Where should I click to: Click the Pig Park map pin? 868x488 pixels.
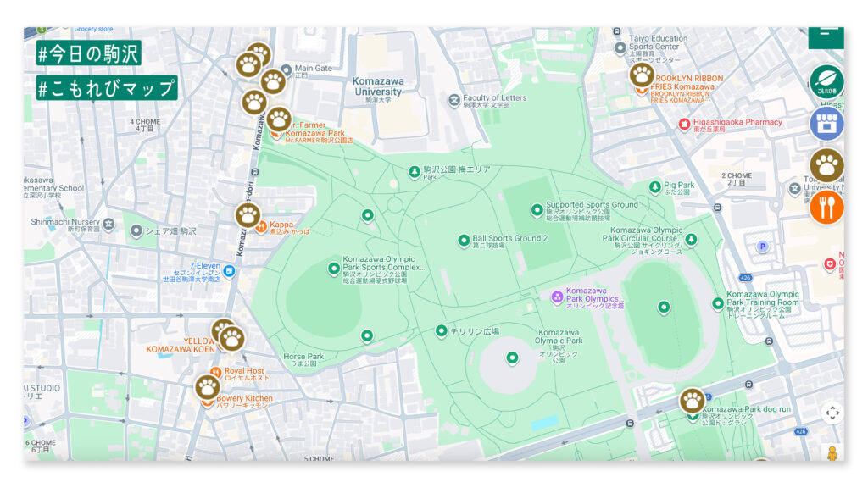pyautogui.click(x=654, y=187)
